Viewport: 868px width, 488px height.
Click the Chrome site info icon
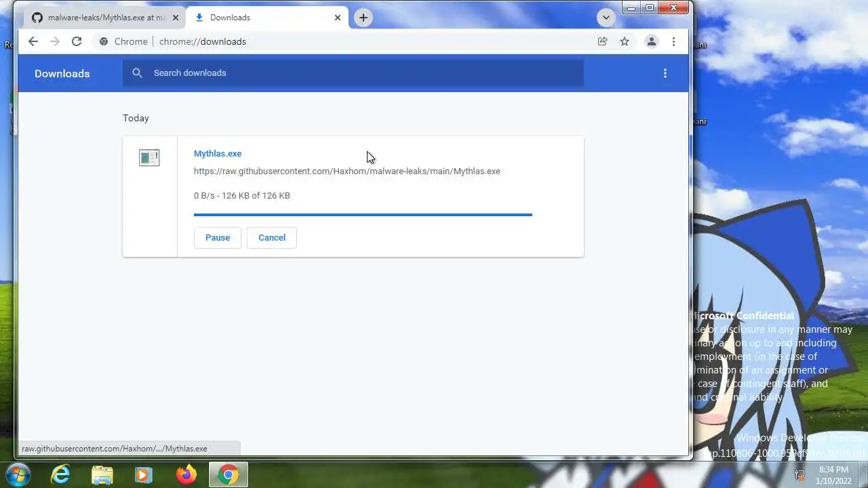coord(104,41)
